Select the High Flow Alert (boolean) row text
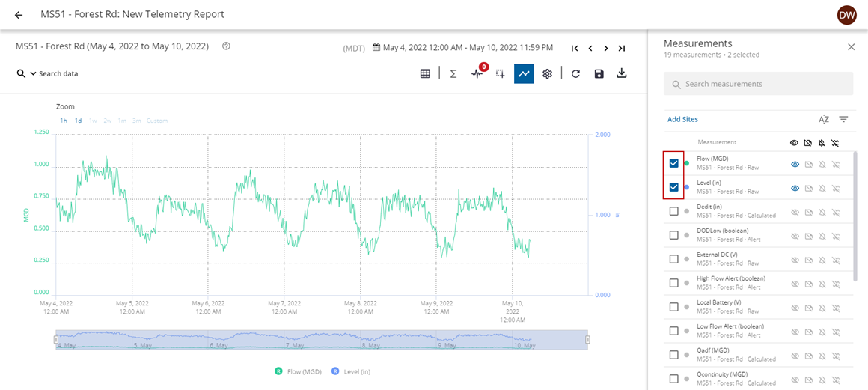Screen dimensions: 868x390 731,282
